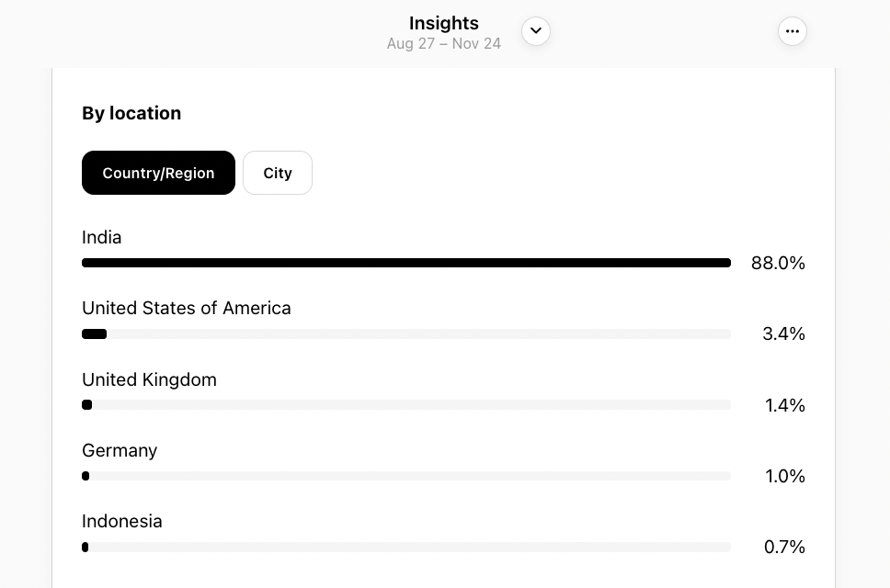Switch to the City tab
The height and width of the screenshot is (588, 890).
(x=278, y=173)
